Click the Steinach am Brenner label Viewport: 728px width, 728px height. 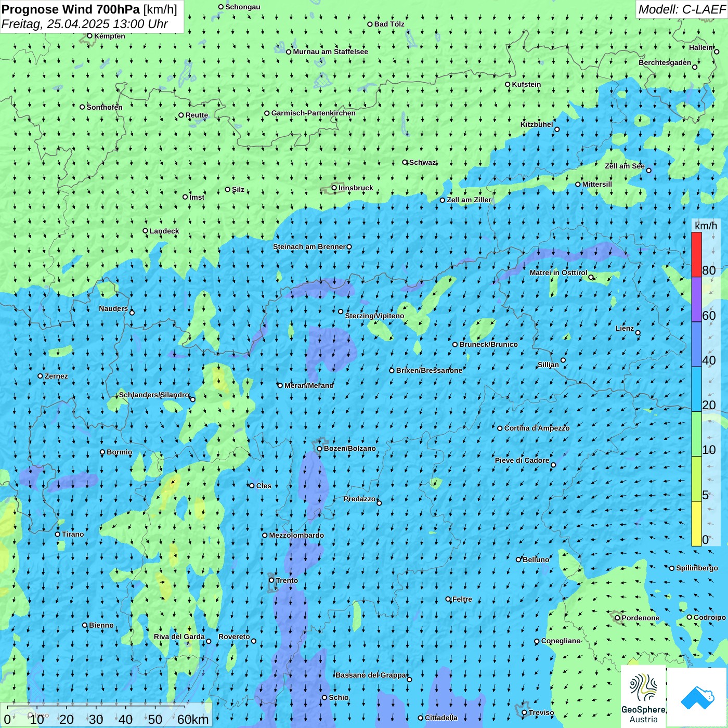click(x=309, y=246)
